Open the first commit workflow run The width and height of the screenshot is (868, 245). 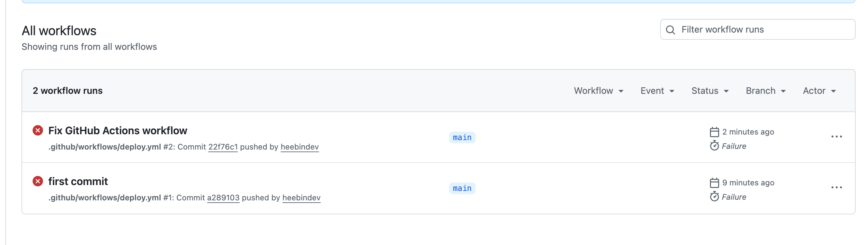pyautogui.click(x=78, y=182)
